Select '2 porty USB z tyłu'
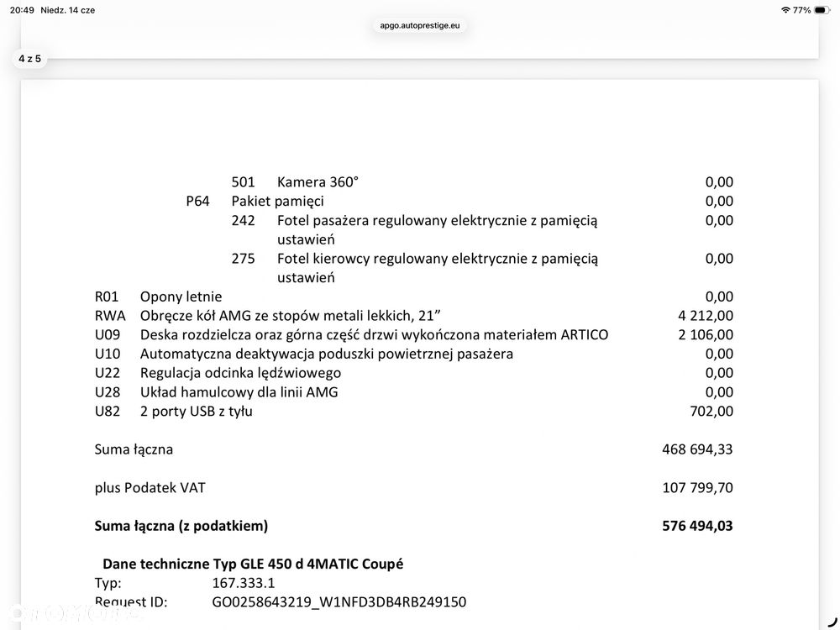The width and height of the screenshot is (840, 630). tap(196, 412)
